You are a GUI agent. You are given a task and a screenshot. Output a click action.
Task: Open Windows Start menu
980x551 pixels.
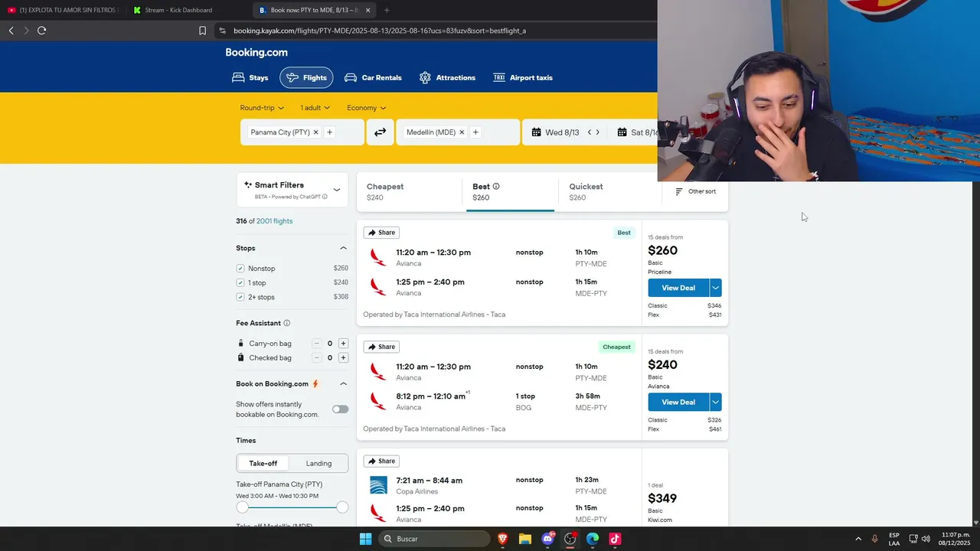click(365, 539)
